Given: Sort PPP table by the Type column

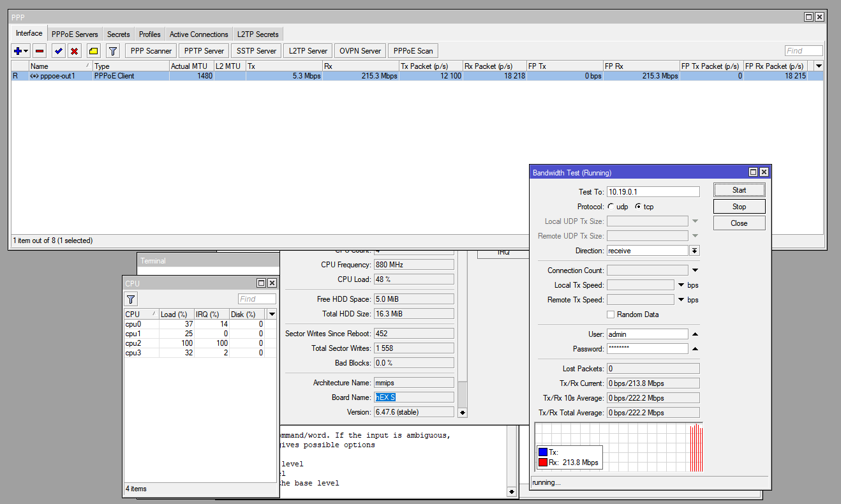Looking at the screenshot, I should click(131, 66).
